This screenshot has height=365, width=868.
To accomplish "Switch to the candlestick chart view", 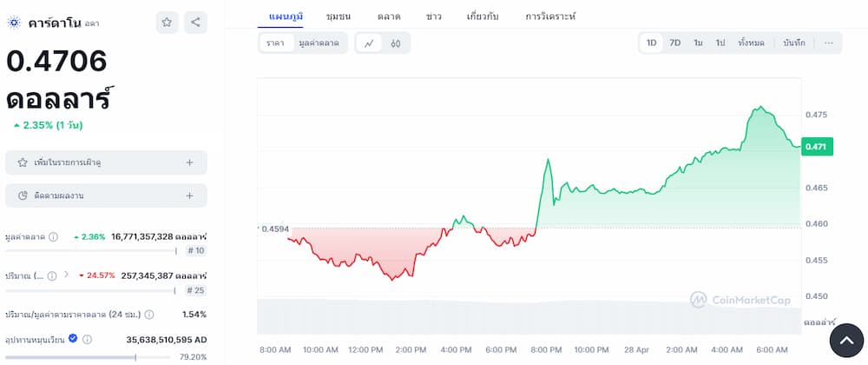I will pos(396,43).
